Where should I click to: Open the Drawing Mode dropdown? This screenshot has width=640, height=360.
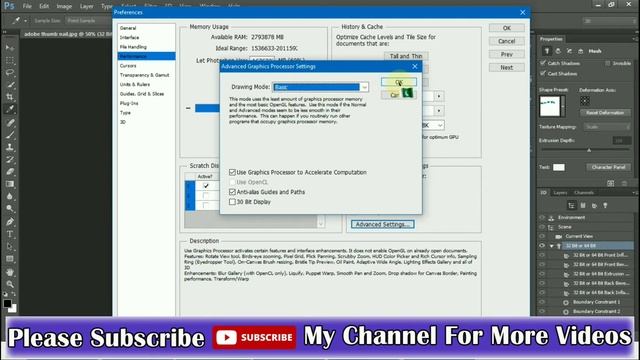[320, 87]
